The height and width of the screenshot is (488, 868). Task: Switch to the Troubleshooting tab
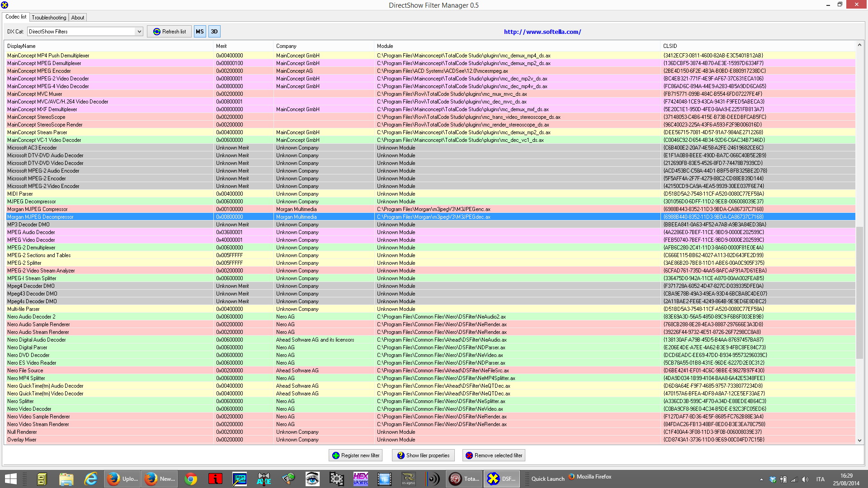point(49,18)
